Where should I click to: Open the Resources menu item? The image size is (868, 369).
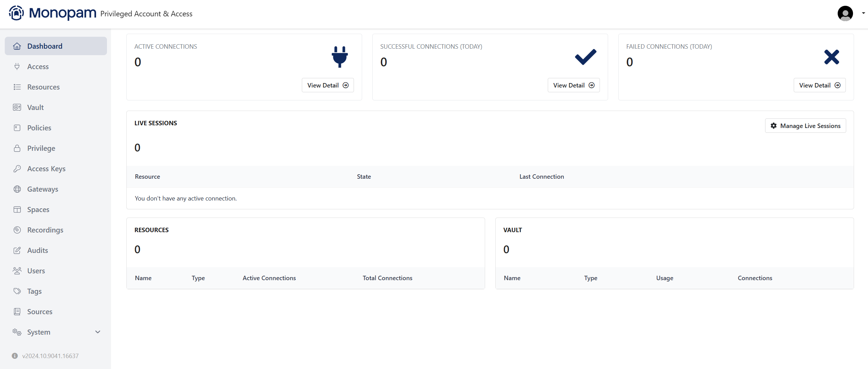[44, 87]
